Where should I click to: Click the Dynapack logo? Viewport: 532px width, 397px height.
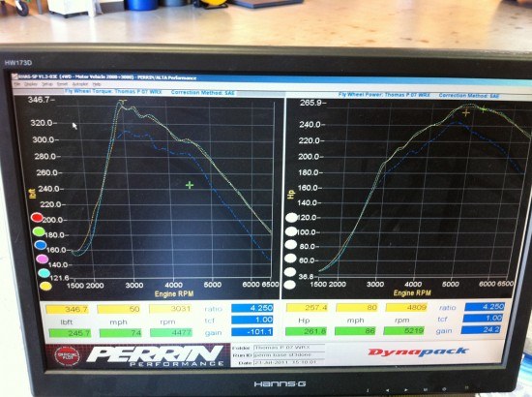point(418,351)
